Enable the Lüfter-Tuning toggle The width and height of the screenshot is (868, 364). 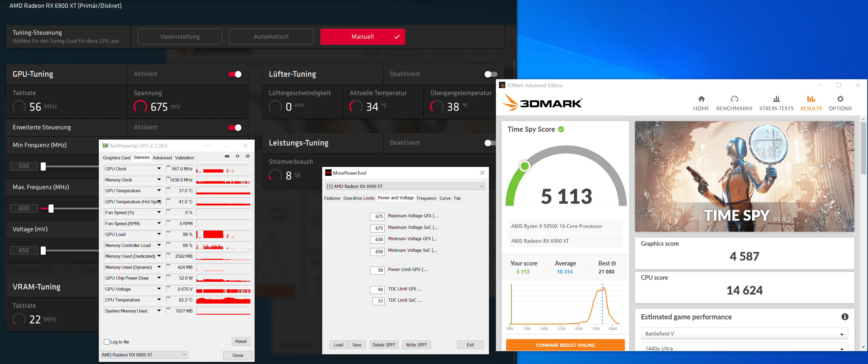tap(491, 74)
